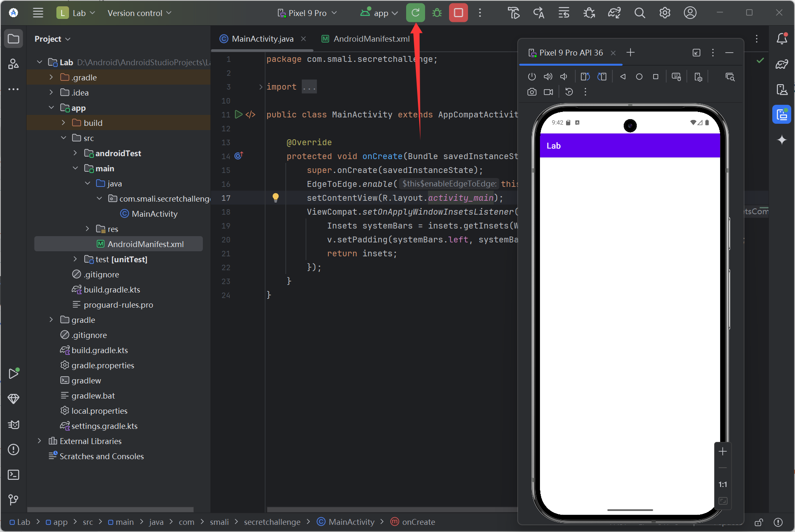Take an emulator screenshot with camera icon
The height and width of the screenshot is (532, 795).
tap(532, 92)
